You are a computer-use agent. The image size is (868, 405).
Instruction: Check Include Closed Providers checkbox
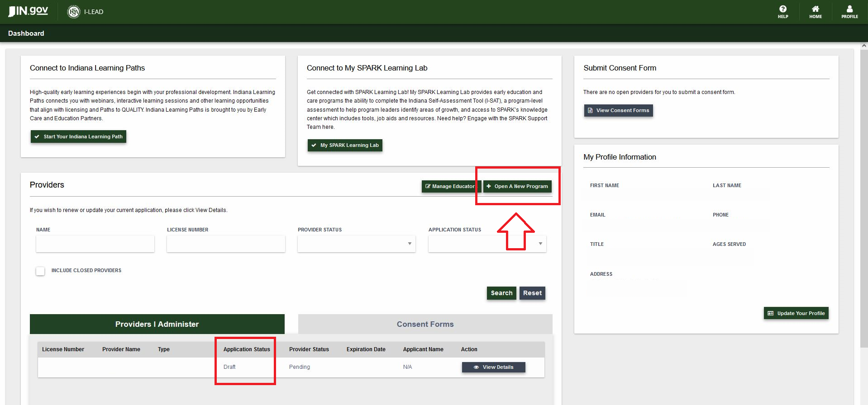[x=40, y=271]
